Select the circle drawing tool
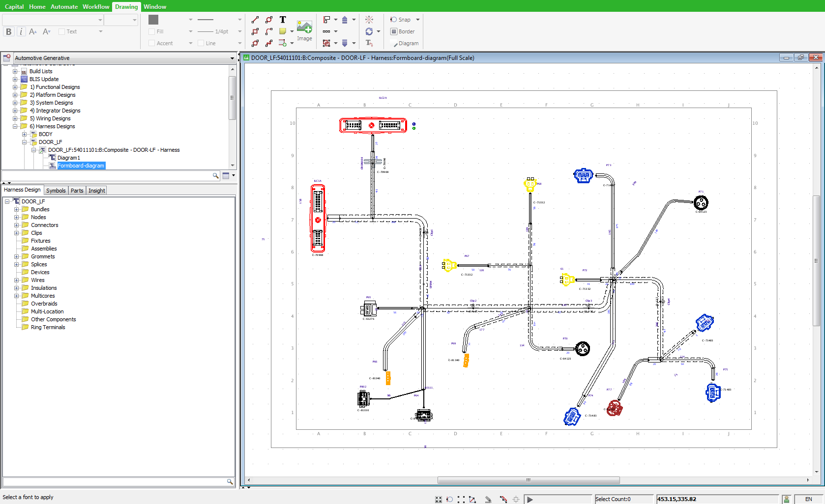This screenshot has height=504, width=825. (x=269, y=20)
